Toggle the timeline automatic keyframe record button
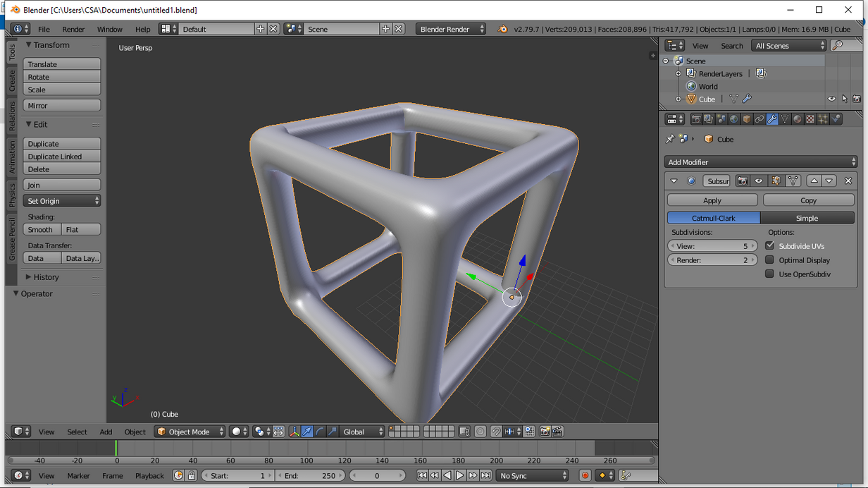 [x=585, y=476]
